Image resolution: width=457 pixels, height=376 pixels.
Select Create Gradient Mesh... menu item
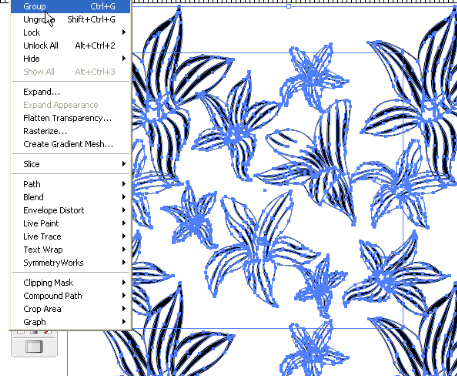click(x=70, y=144)
